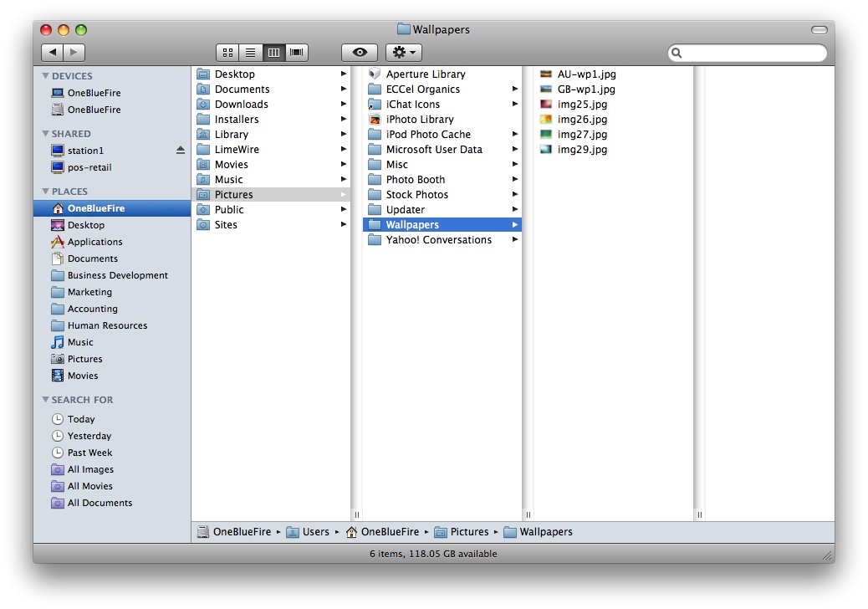
Task: Click Wallpapers in the path bar
Action: 538,532
